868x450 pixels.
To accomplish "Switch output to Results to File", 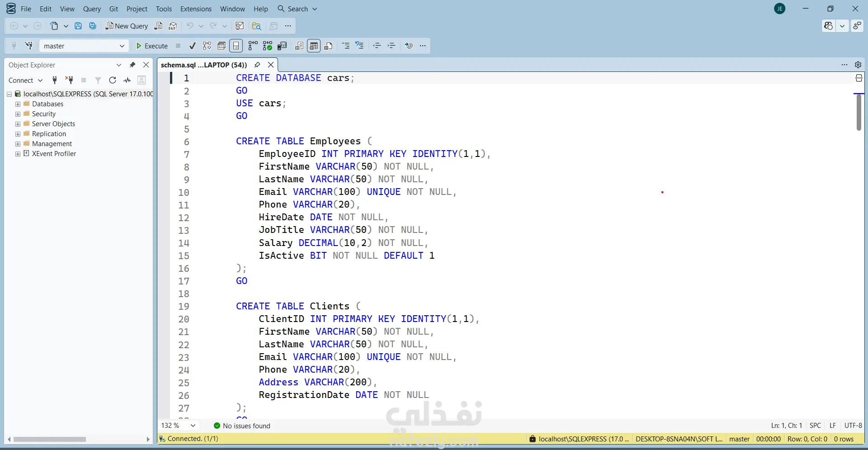I will tap(329, 46).
